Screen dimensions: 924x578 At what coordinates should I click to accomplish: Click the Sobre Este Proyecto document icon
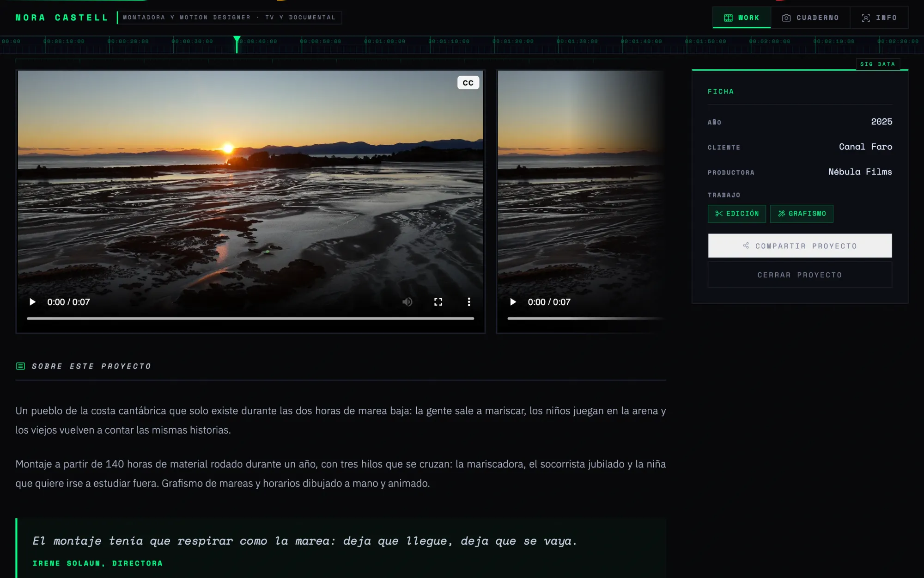click(20, 366)
